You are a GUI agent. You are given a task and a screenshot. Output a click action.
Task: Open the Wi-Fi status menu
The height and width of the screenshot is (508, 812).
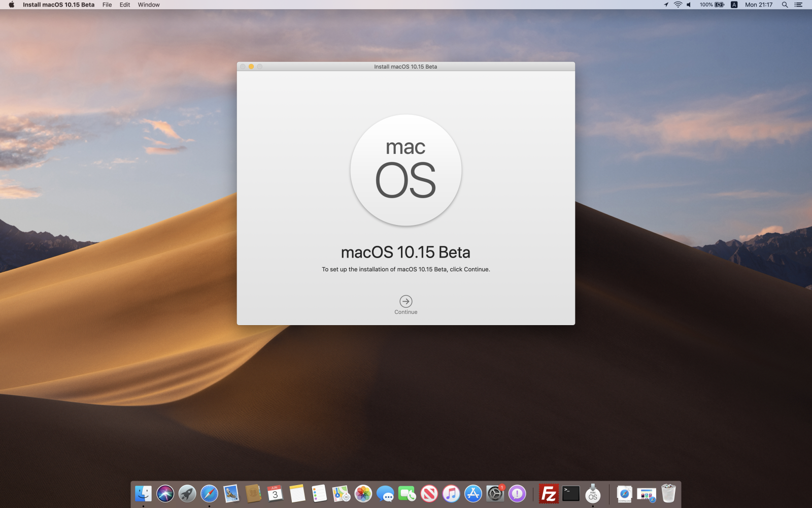click(x=678, y=5)
